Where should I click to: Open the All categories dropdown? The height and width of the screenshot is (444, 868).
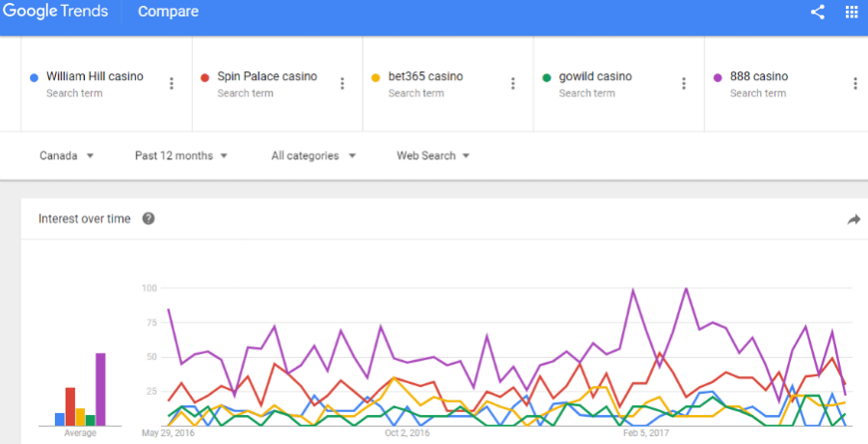[313, 155]
